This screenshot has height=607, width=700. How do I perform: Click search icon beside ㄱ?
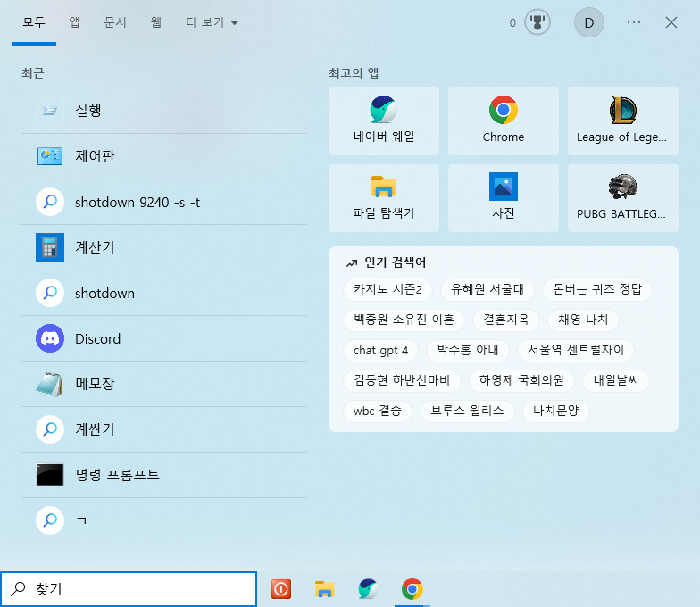[x=50, y=520]
